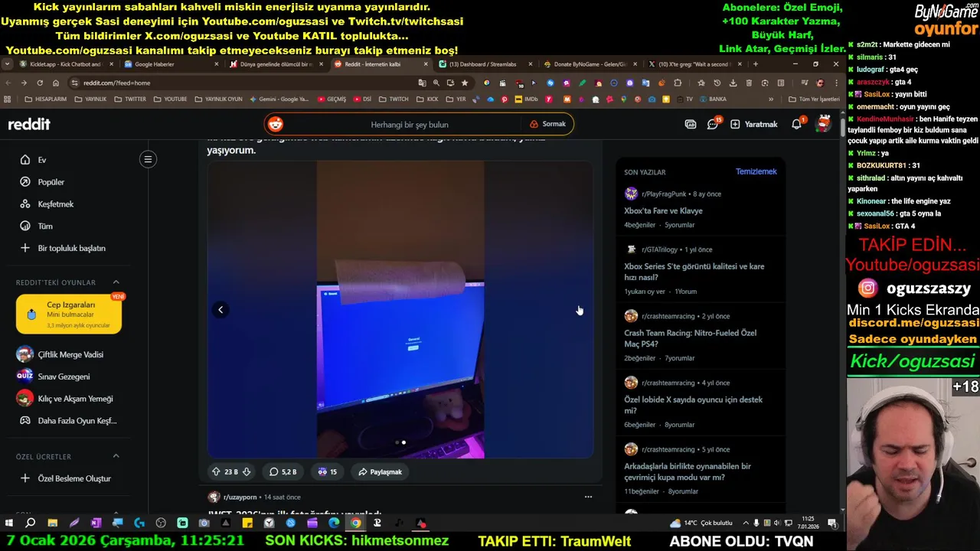The width and height of the screenshot is (980, 551).
Task: Downvote the monitor photo post
Action: coord(247,472)
